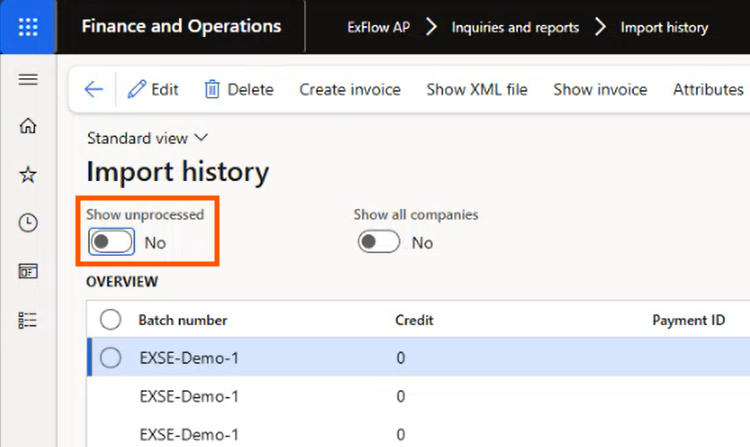The width and height of the screenshot is (750, 447).
Task: Go to Home in sidebar
Action: (x=28, y=126)
